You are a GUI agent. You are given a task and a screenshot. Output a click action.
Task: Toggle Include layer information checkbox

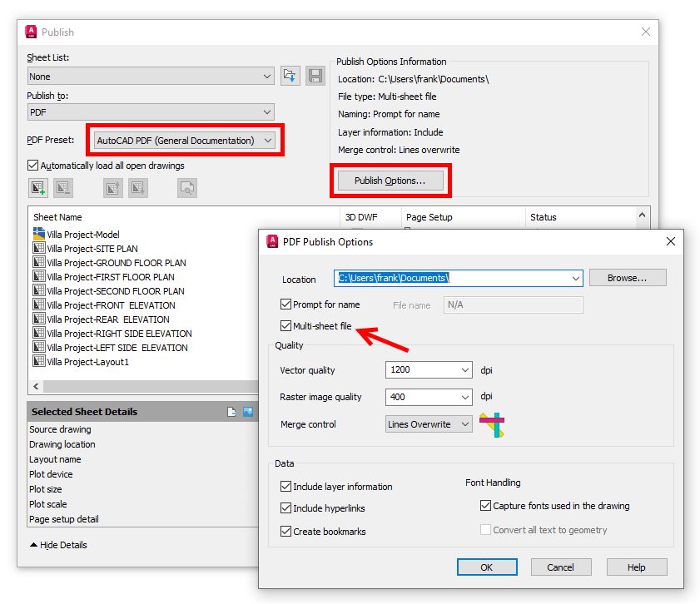point(285,486)
